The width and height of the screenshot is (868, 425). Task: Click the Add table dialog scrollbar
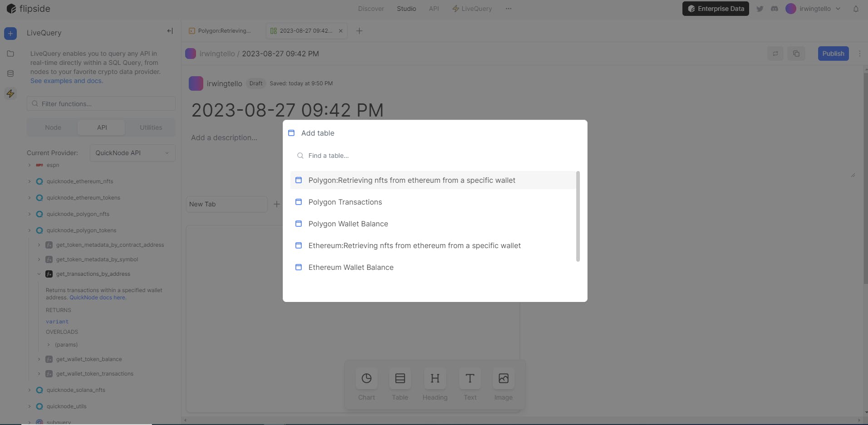[x=578, y=216]
